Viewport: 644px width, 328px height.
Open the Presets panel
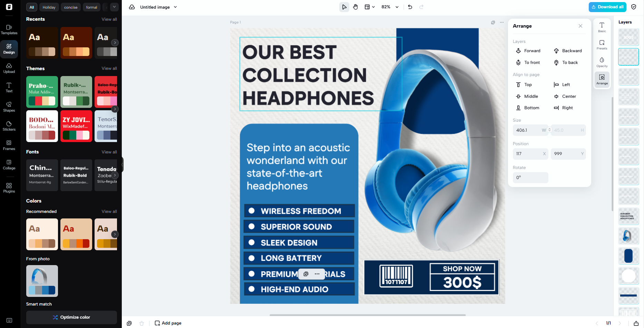click(x=602, y=45)
